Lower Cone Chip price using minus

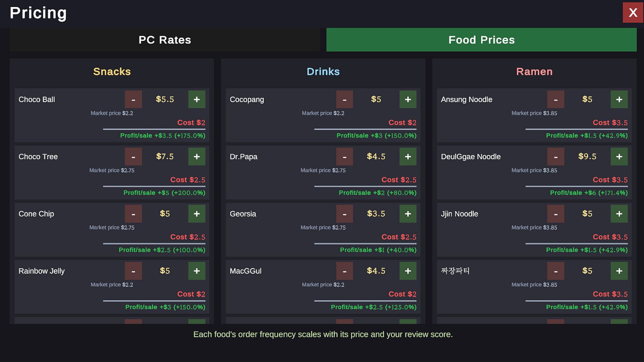(133, 214)
